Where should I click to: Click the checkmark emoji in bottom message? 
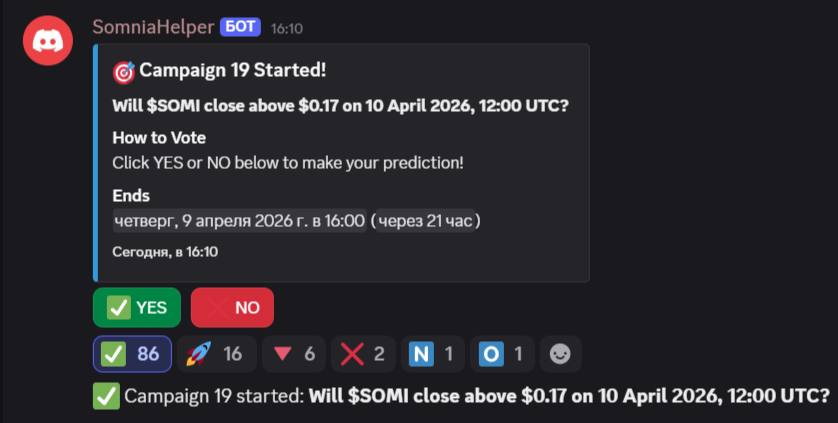point(106,396)
